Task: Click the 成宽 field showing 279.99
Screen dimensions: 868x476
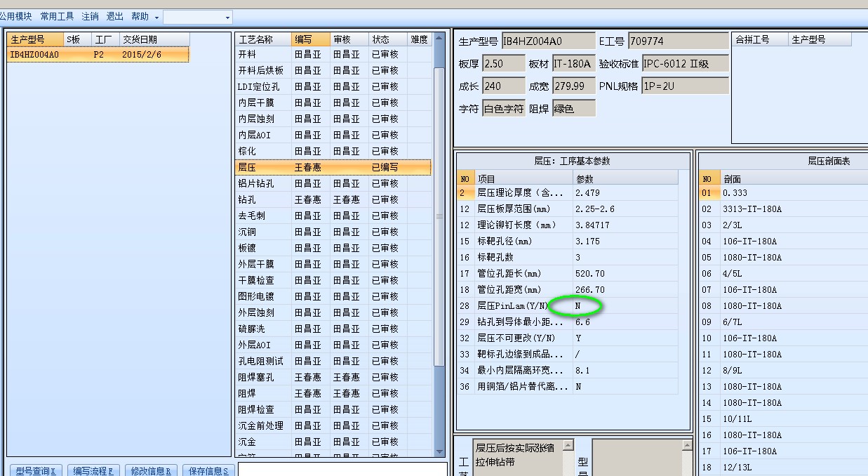Action: 573,86
